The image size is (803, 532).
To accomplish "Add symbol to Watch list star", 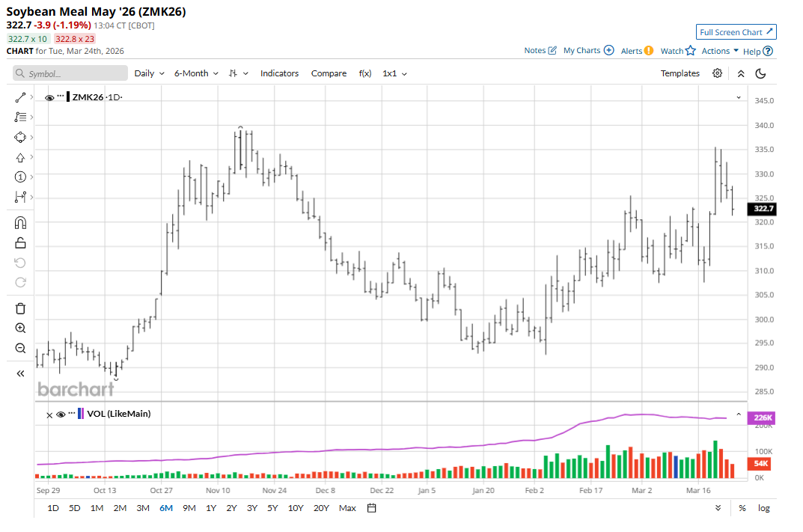I will coord(691,50).
